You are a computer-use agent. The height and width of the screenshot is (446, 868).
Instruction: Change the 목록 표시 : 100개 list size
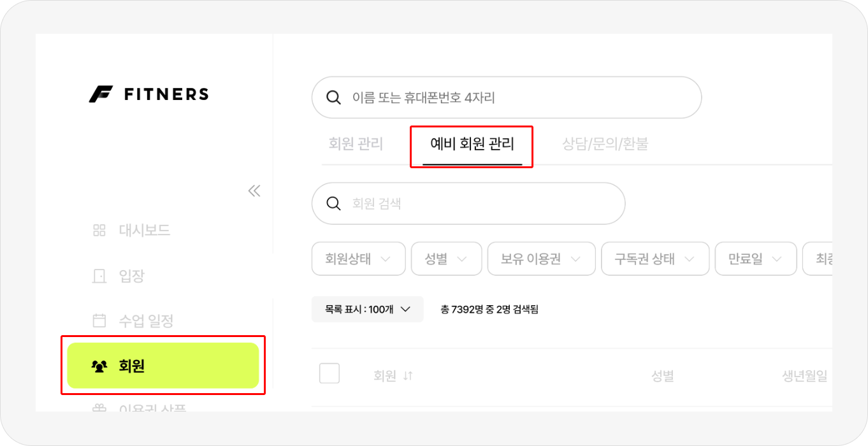tap(367, 310)
